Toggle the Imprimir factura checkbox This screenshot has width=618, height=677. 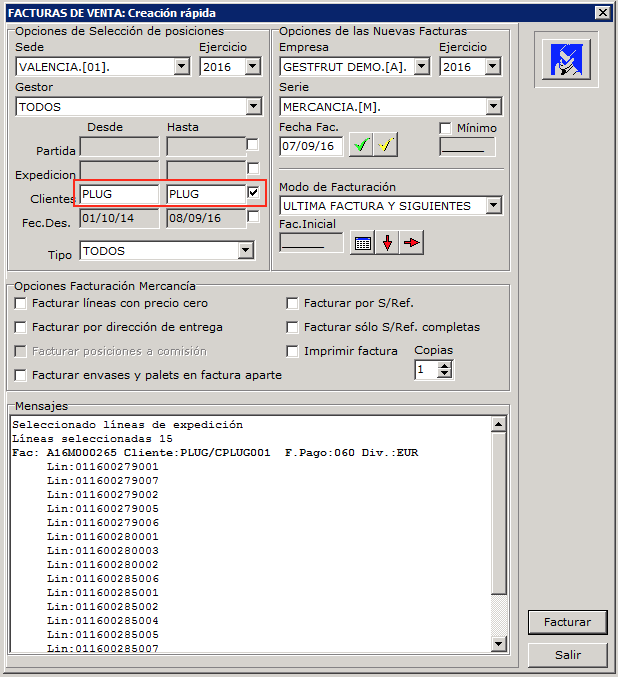point(293,351)
